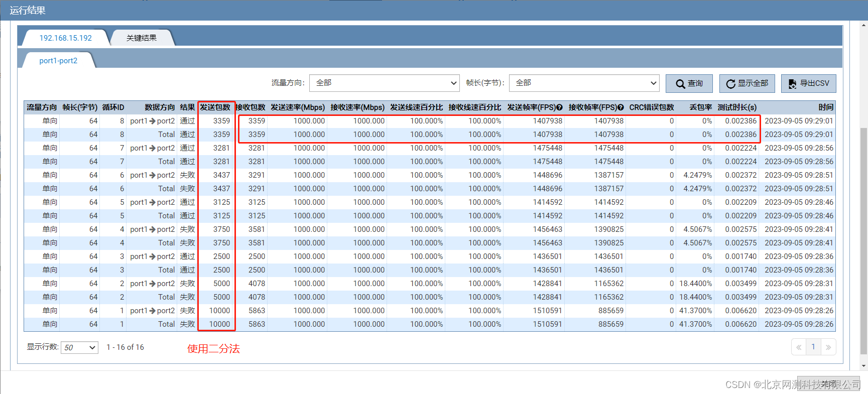Sort by CRC错误包数 column header
The height and width of the screenshot is (394, 868).
coord(652,107)
